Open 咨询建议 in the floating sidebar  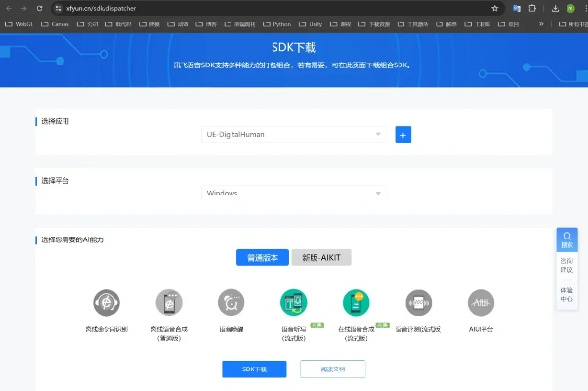(x=567, y=267)
